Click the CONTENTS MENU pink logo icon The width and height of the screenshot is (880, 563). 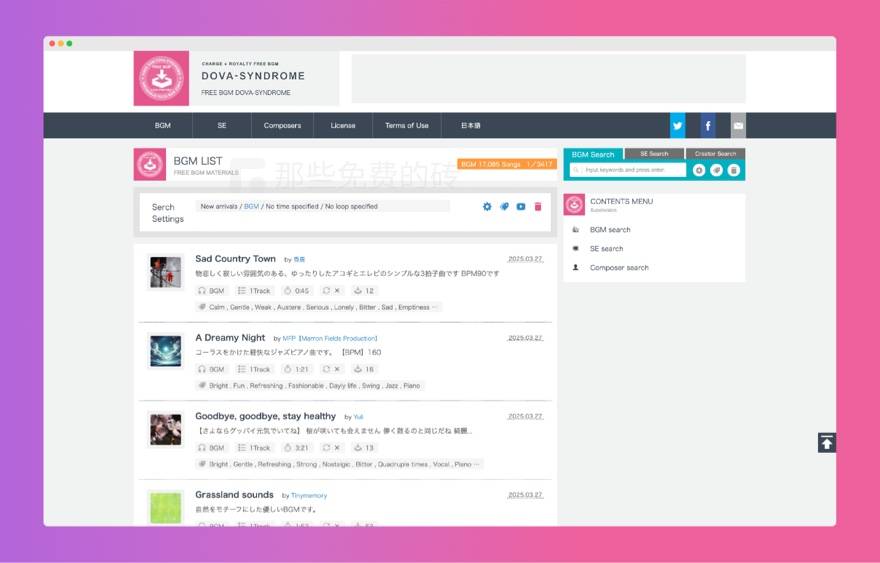pos(574,204)
